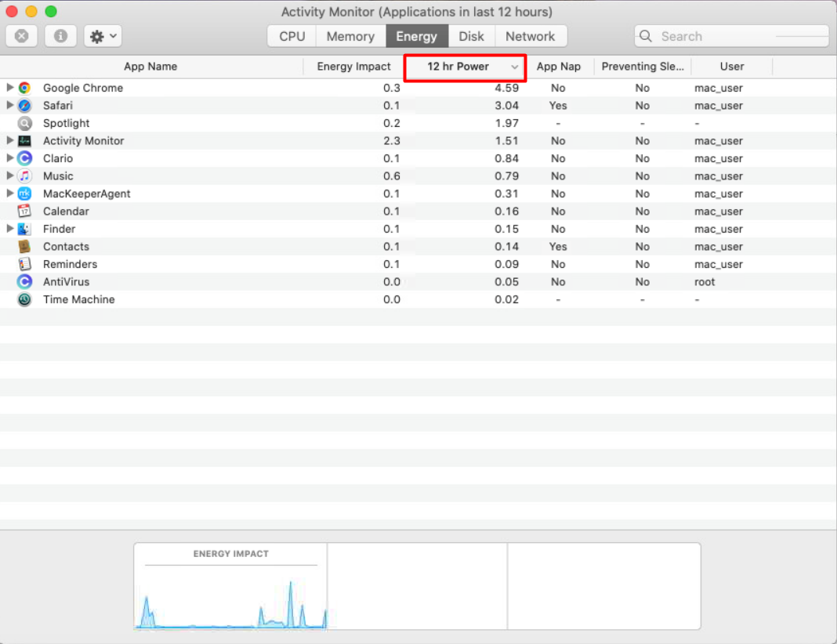
Task: Focus the Search input field
Action: [x=731, y=36]
